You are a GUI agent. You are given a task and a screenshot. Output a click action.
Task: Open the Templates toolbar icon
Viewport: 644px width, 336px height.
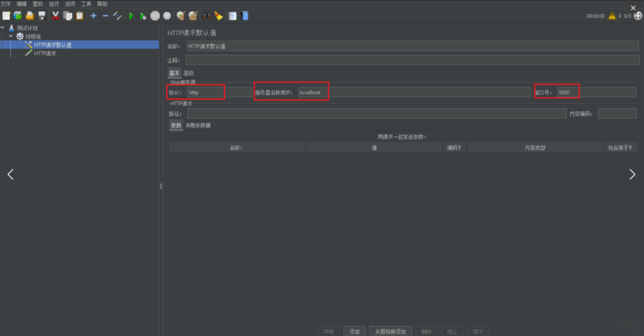(18, 16)
